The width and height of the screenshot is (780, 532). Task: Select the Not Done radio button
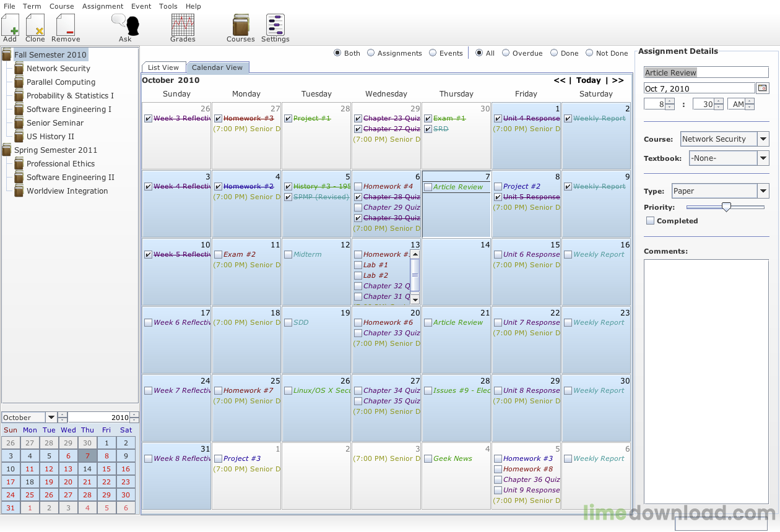coord(589,53)
